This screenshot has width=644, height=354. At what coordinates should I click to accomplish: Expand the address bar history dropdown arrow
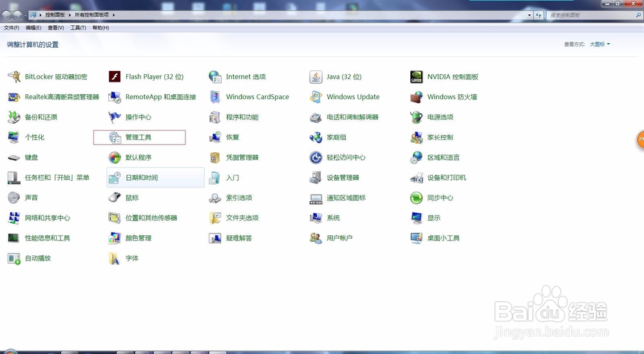point(529,15)
